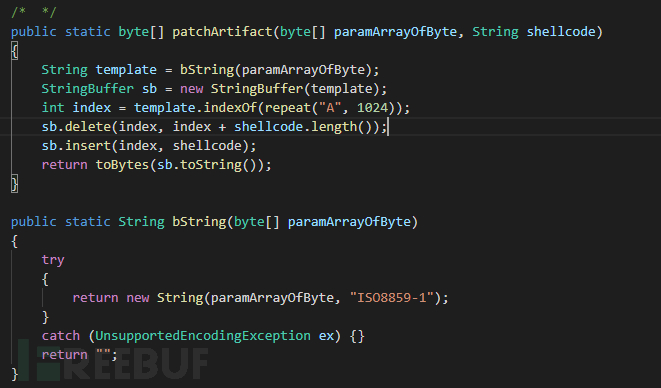The width and height of the screenshot is (661, 388).
Task: Select the UnsupportedEncodingException type name
Action: click(x=203, y=336)
